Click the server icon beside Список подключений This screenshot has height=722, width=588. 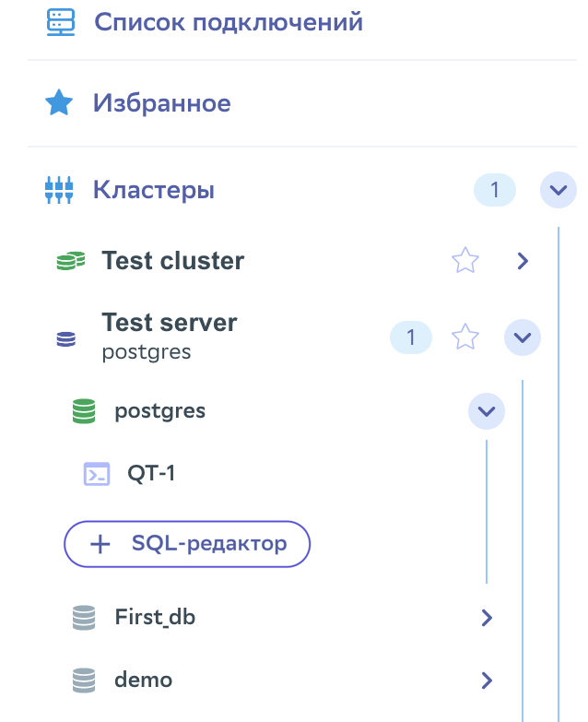[60, 22]
